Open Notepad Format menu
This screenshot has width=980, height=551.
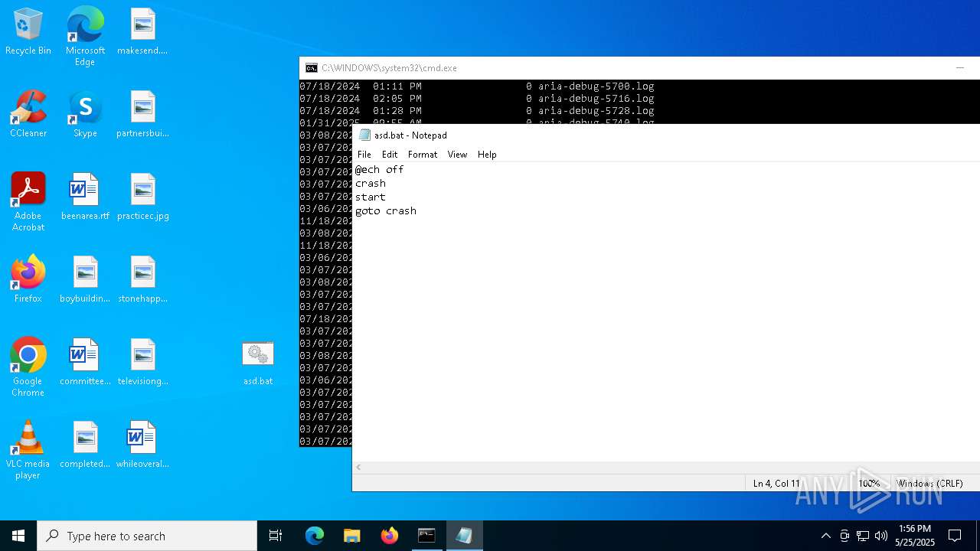(423, 154)
